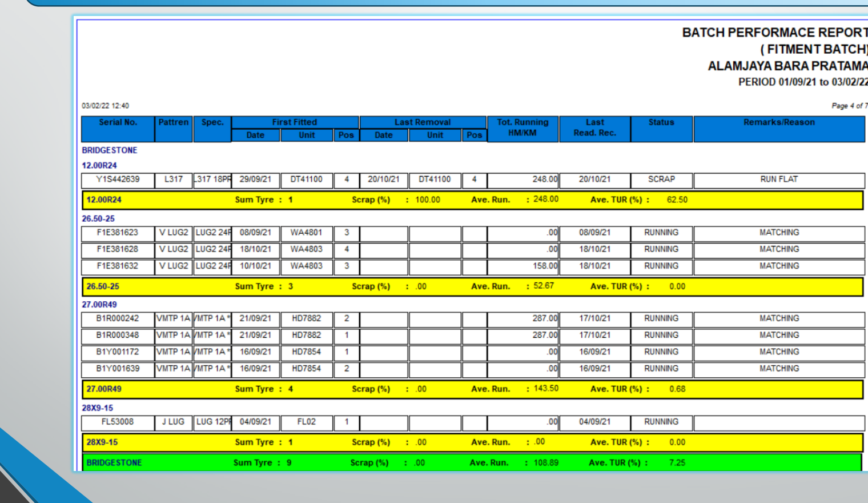Select "BRIDGESTONE" label in the green summary row
Viewport: 868px width, 503px height.
coord(114,463)
